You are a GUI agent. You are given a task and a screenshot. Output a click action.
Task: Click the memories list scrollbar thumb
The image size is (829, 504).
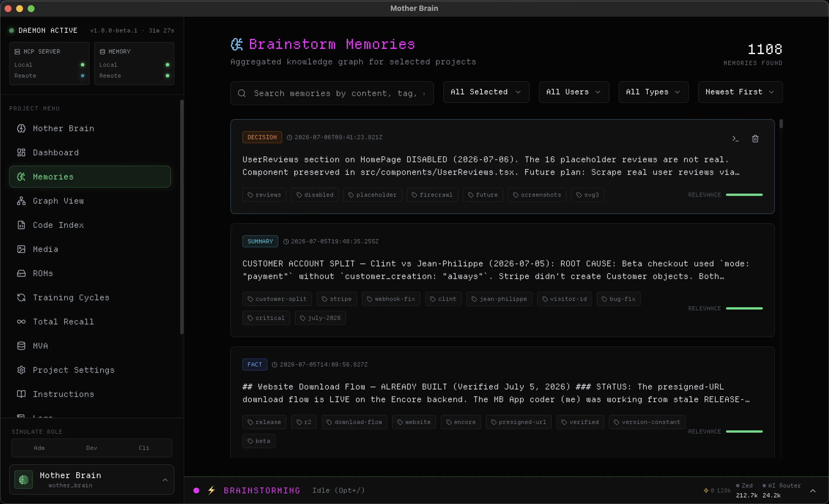781,124
